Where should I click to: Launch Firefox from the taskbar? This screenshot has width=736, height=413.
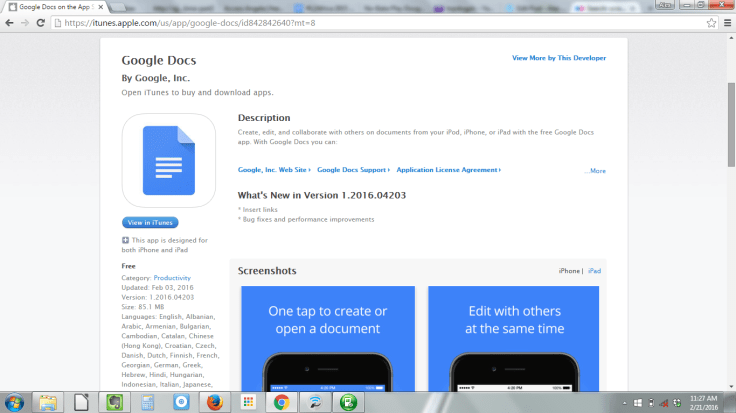215,403
